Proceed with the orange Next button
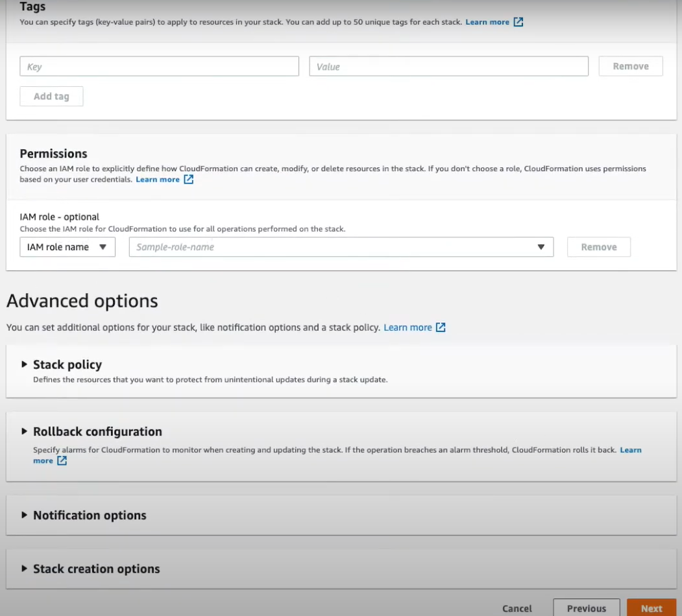 [651, 608]
